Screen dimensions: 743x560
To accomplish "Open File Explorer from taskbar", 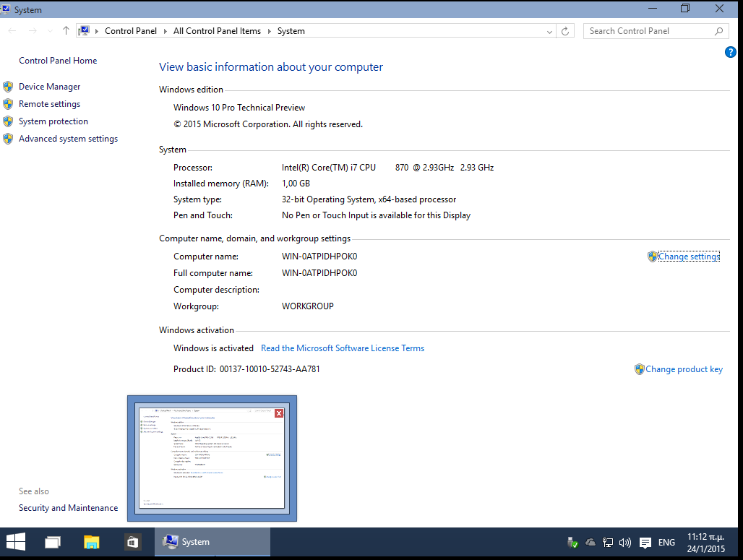I will 92,542.
